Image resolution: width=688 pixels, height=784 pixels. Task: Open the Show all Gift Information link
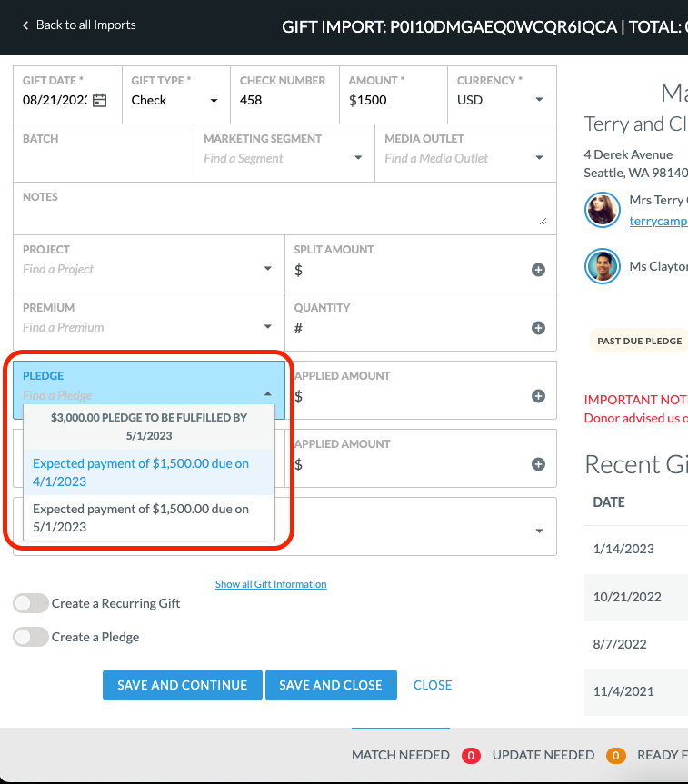270,584
